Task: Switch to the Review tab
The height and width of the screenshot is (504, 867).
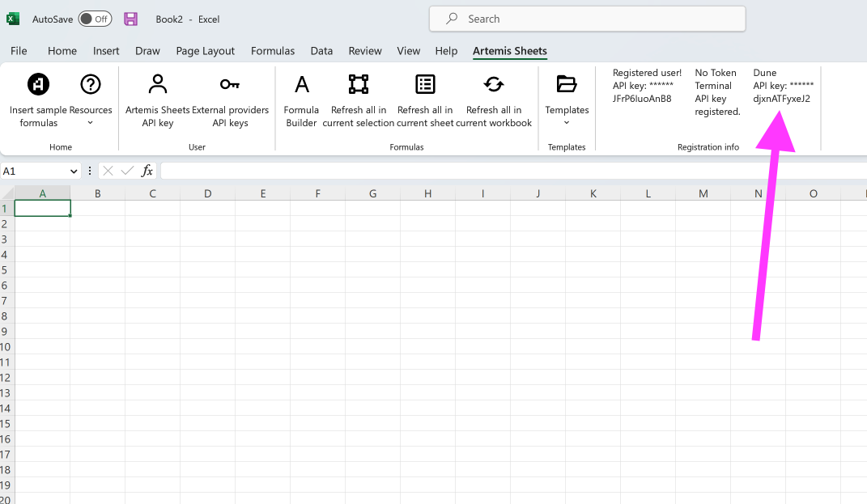Action: pyautogui.click(x=365, y=51)
